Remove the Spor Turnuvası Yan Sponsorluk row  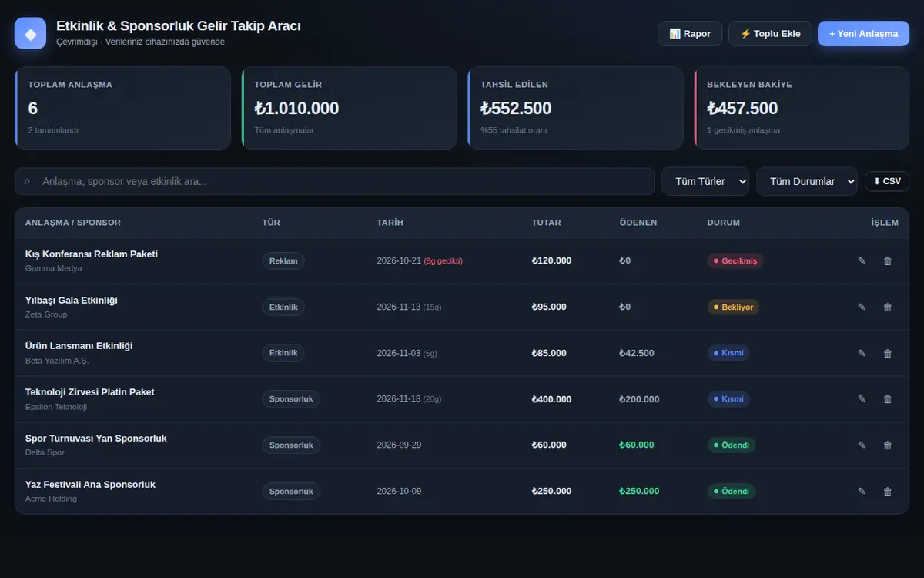[887, 445]
